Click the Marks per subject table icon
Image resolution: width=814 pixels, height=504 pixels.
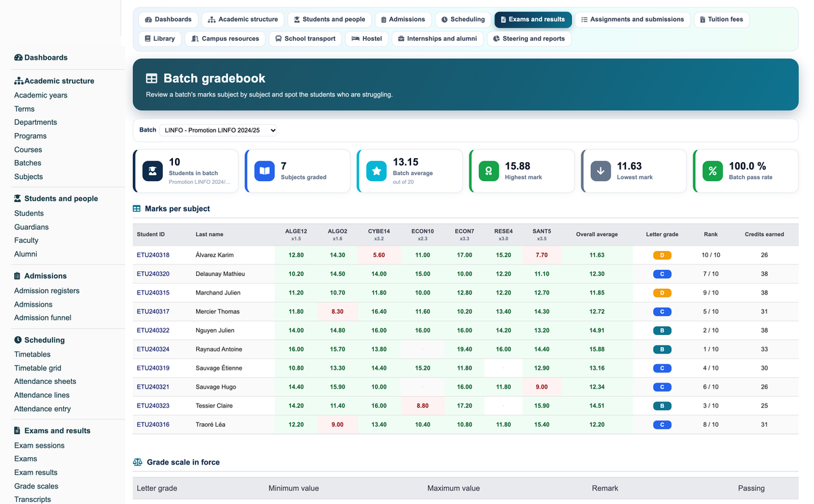pos(137,209)
